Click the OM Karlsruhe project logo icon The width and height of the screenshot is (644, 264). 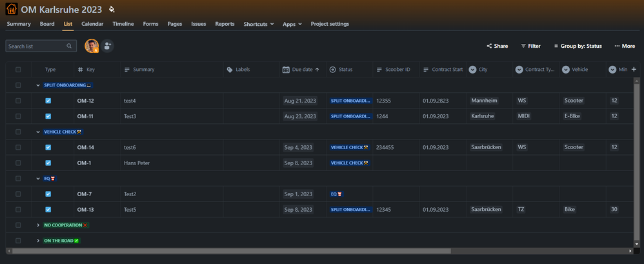coord(12,9)
